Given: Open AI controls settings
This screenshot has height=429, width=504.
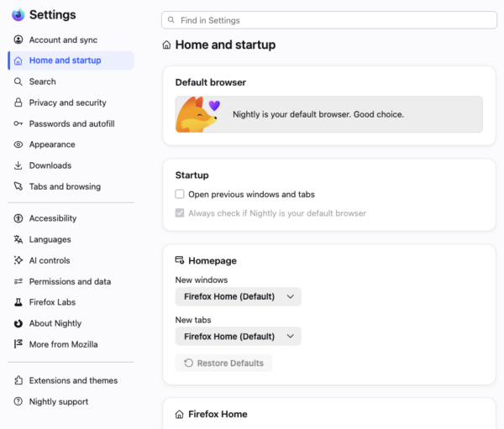Looking at the screenshot, I should (x=71, y=260).
